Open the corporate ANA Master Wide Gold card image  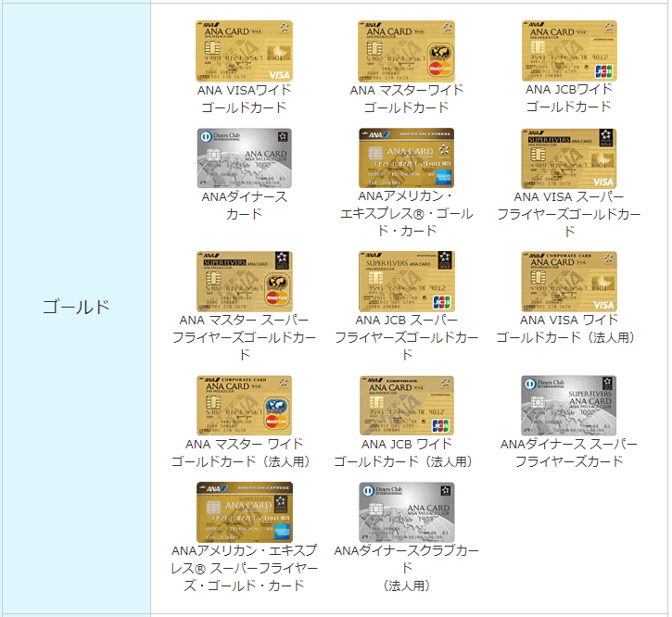pyautogui.click(x=244, y=405)
